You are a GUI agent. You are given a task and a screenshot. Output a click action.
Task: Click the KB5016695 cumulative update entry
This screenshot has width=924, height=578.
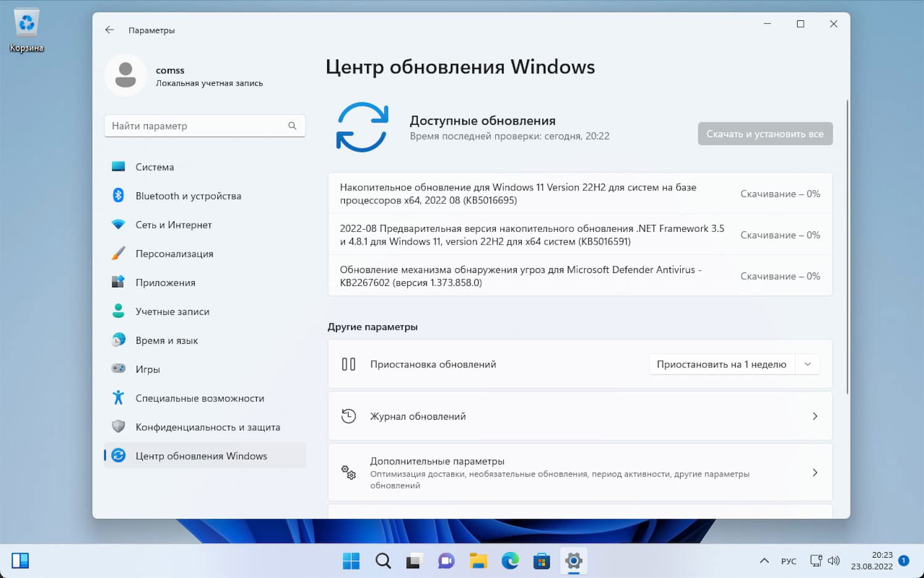(580, 193)
